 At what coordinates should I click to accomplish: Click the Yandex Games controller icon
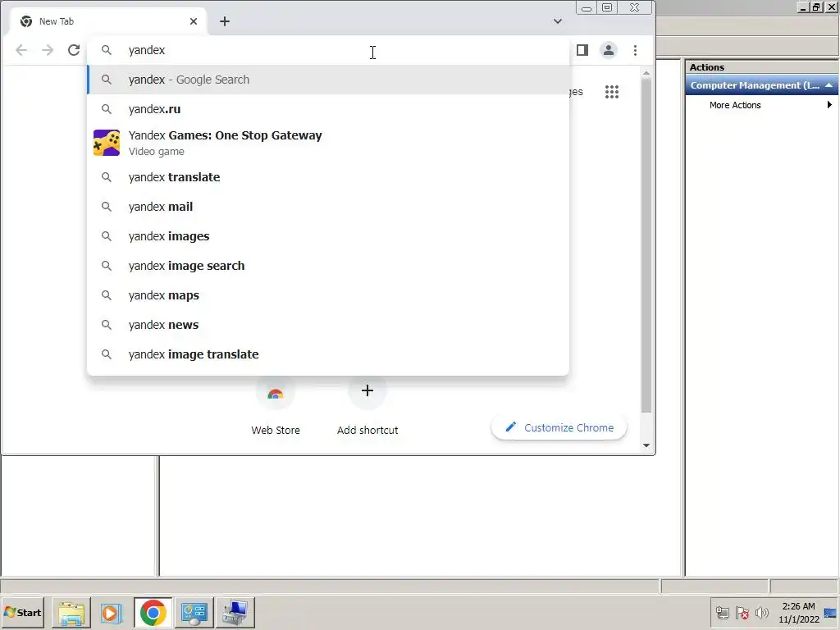(107, 143)
